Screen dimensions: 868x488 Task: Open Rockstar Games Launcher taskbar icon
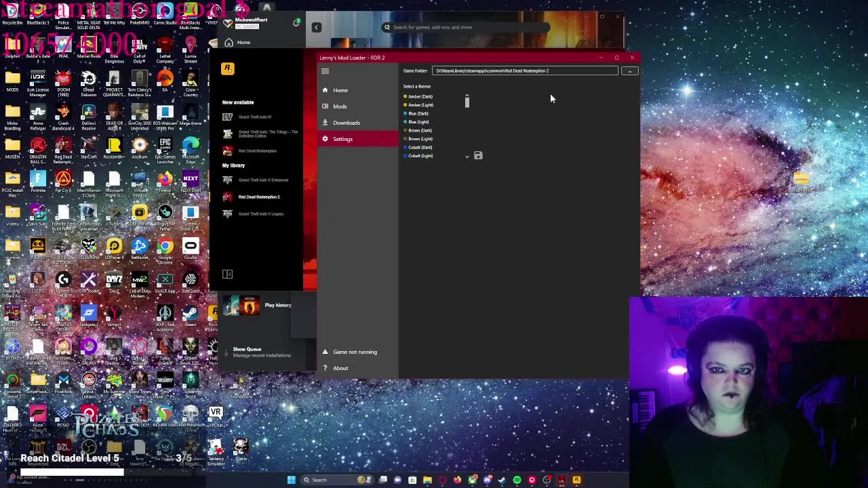point(576,480)
